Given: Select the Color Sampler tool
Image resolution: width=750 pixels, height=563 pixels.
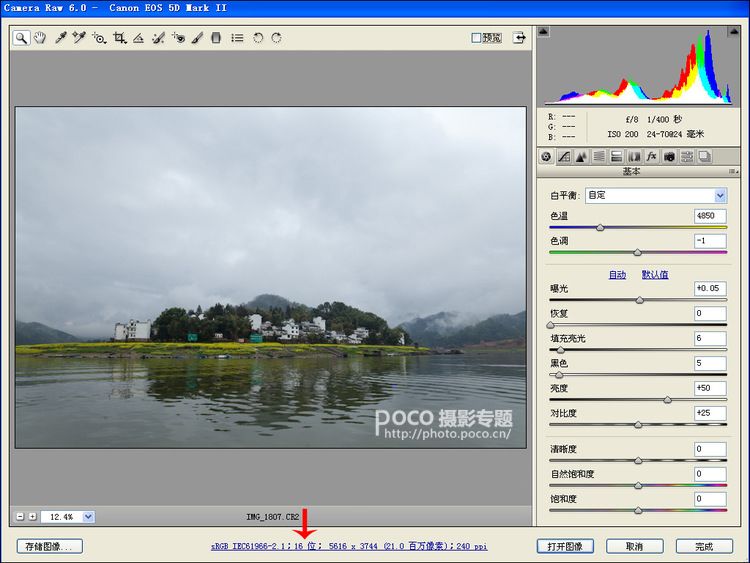Looking at the screenshot, I should point(79,38).
